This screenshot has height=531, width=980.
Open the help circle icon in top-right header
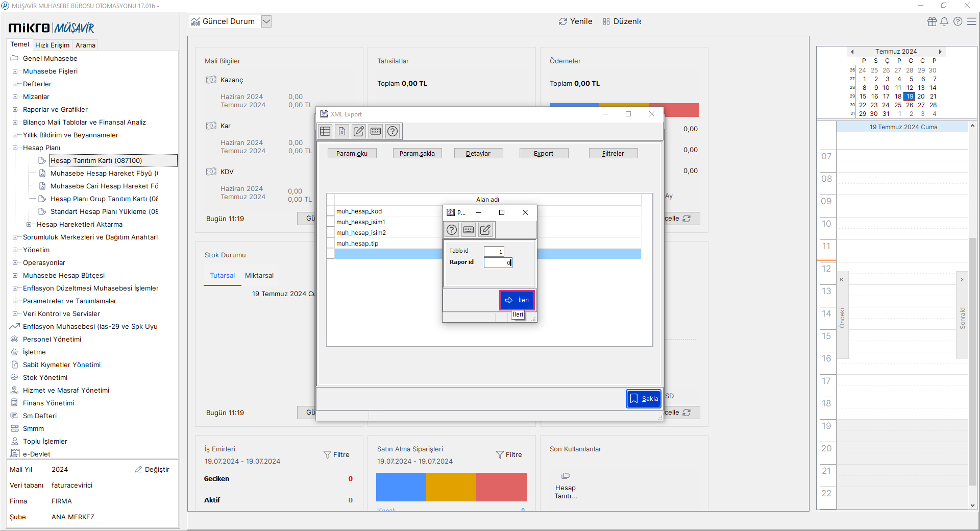(958, 21)
